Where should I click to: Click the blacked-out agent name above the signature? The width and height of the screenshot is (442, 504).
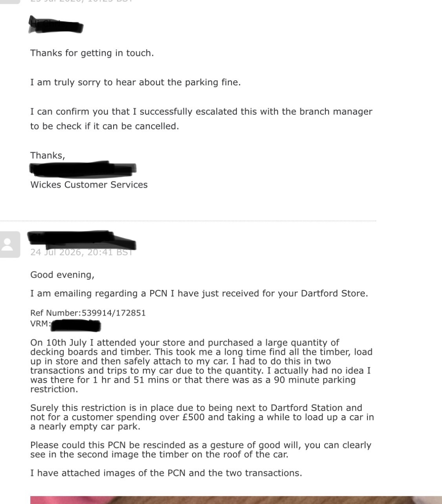[83, 169]
